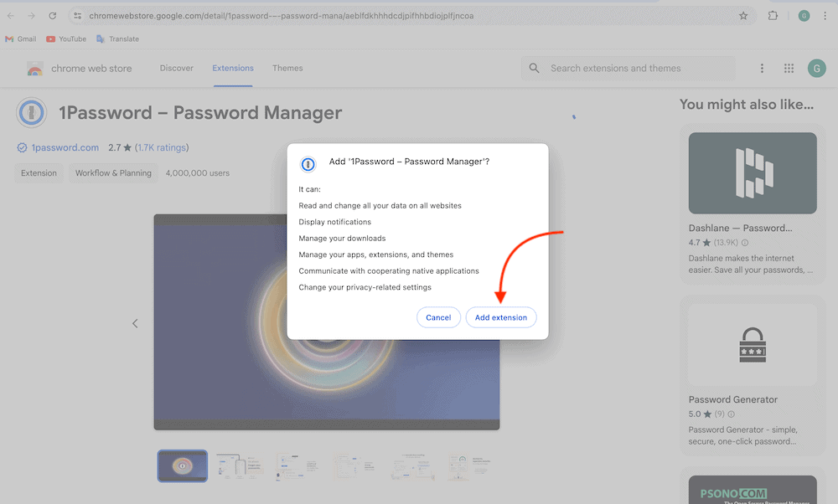This screenshot has width=838, height=504.
Task: Bookmark this page with star icon
Action: (x=743, y=16)
